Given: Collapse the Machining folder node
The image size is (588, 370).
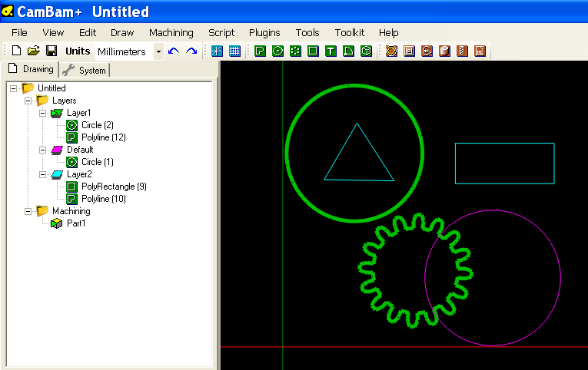Looking at the screenshot, I should (28, 211).
